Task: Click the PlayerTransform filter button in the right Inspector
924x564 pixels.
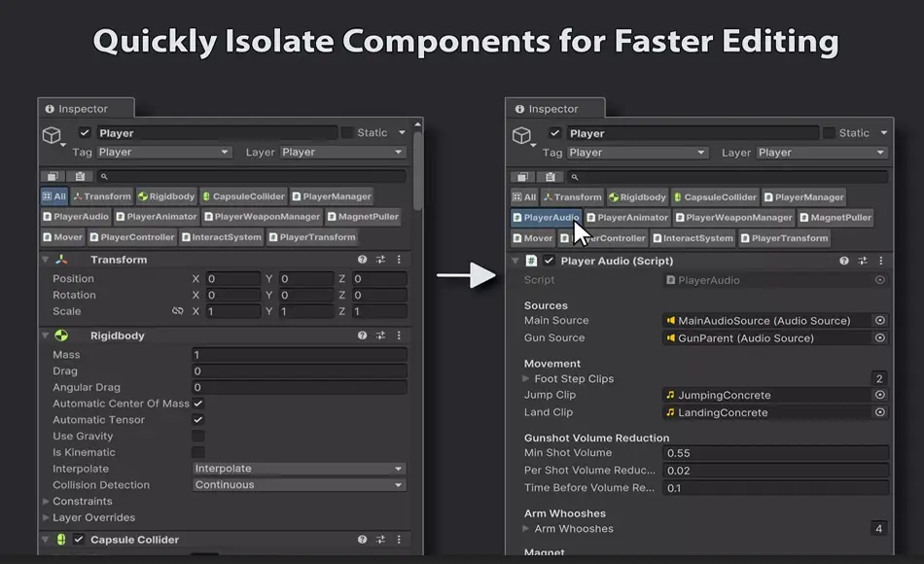Action: point(785,238)
